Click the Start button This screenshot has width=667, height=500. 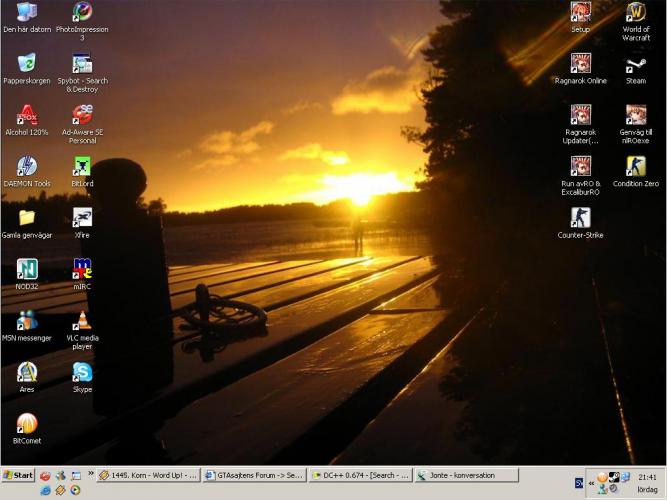pyautogui.click(x=18, y=476)
